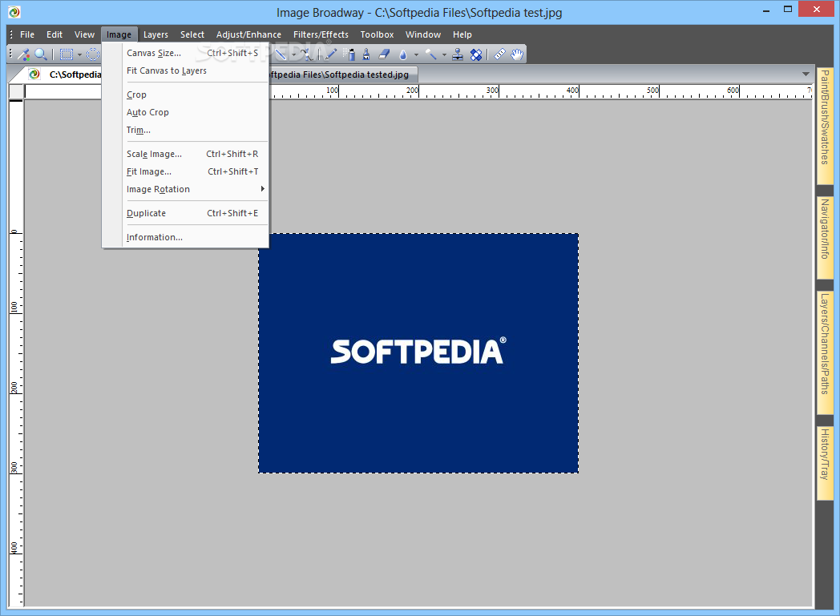Choose Auto Crop menu entry
The image size is (840, 616).
[x=185, y=112]
